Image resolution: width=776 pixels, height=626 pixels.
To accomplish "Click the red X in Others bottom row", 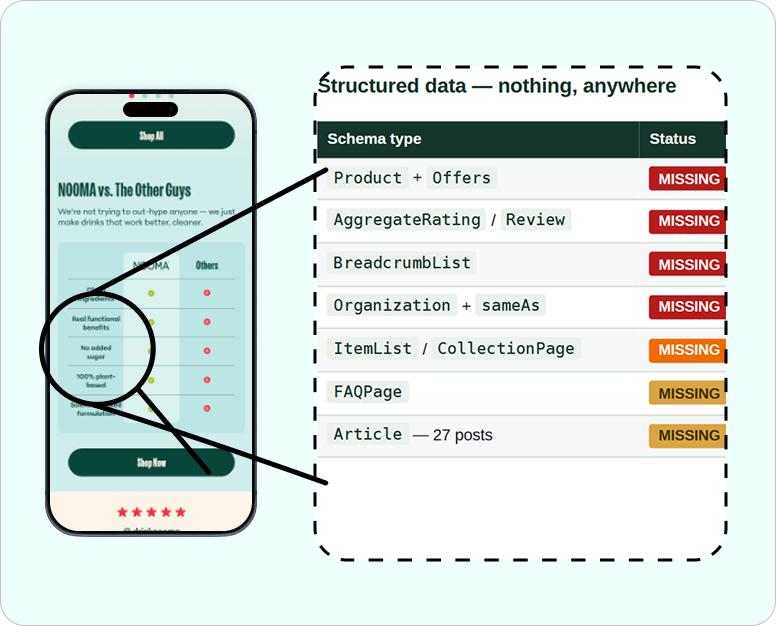I will [x=207, y=408].
